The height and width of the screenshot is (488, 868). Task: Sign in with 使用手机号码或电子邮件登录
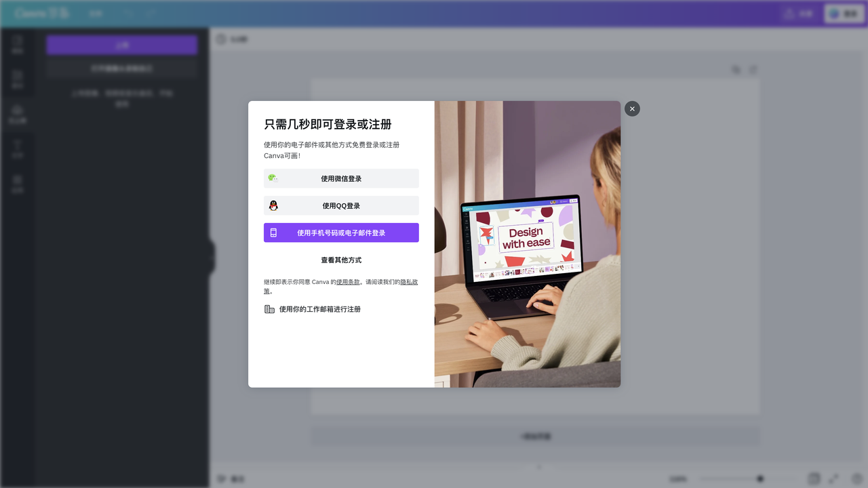(341, 232)
